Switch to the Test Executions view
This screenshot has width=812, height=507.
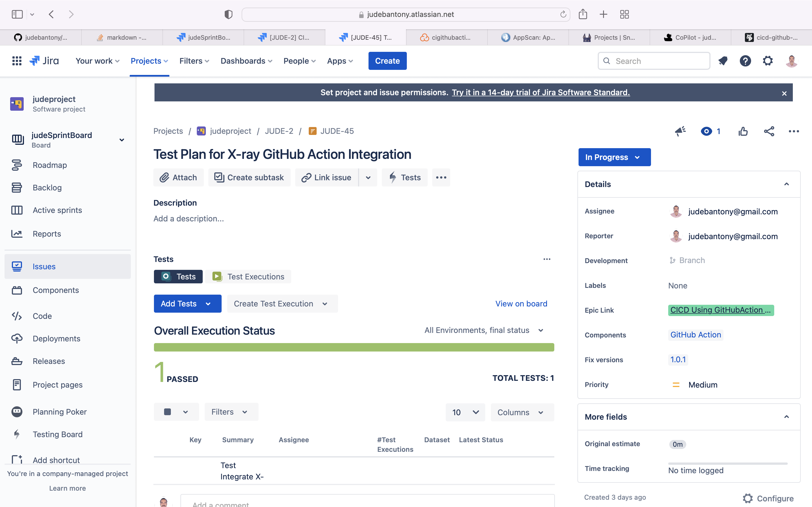(x=248, y=277)
